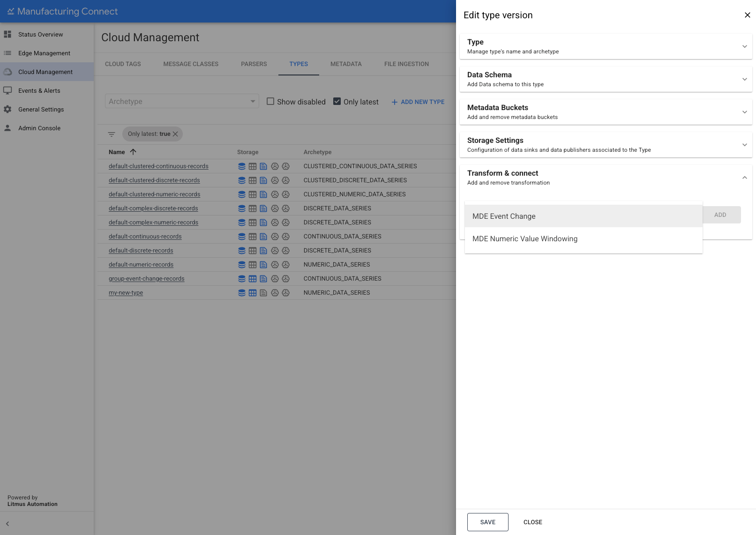The image size is (756, 535).
Task: Select MDE Numeric Value Windowing option
Action: coord(525,239)
